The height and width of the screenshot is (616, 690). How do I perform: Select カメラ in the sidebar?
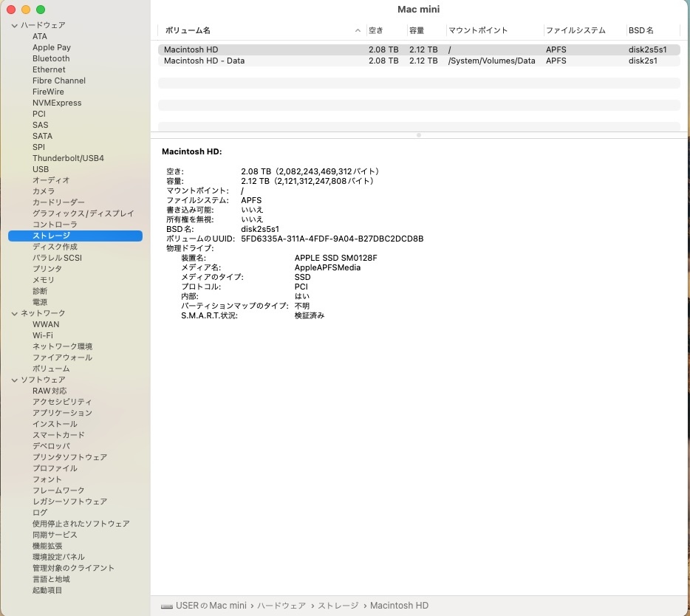point(44,191)
